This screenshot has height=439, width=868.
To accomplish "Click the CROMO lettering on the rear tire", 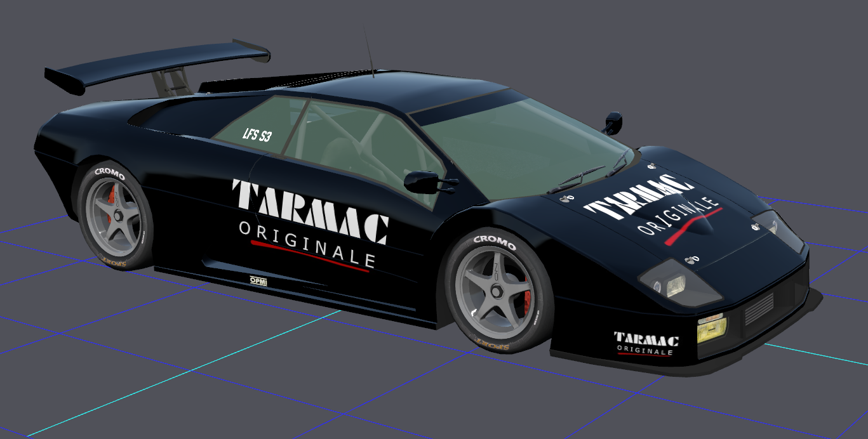I will click(110, 173).
